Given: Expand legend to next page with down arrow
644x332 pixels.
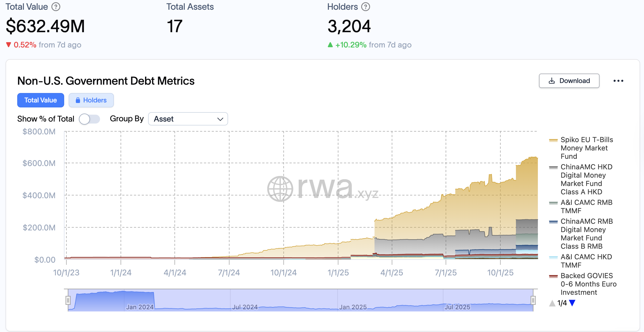Looking at the screenshot, I should [x=572, y=303].
